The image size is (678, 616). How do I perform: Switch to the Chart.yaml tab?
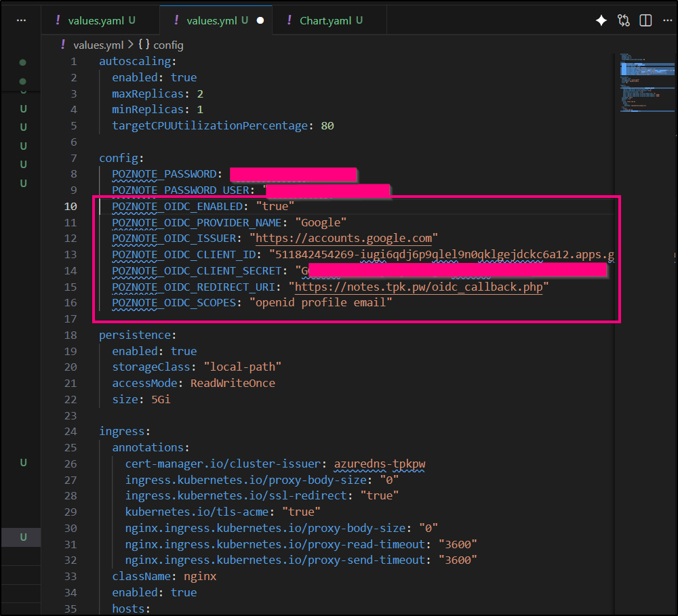(x=325, y=20)
